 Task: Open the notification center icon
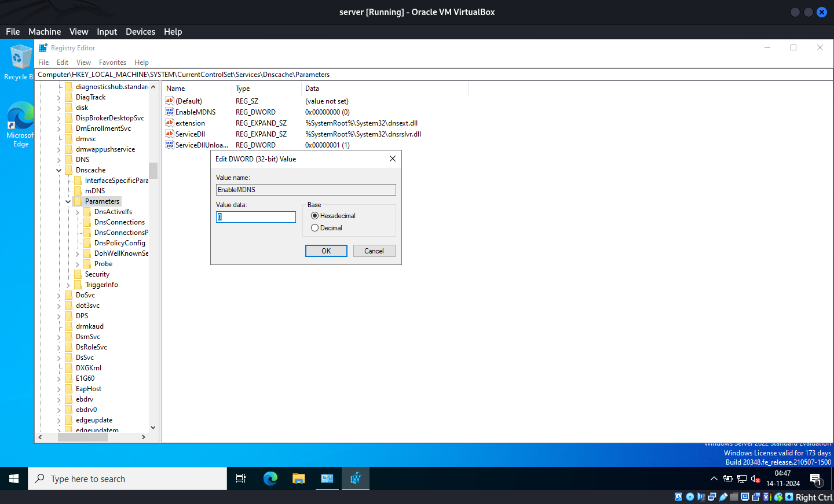(x=815, y=479)
